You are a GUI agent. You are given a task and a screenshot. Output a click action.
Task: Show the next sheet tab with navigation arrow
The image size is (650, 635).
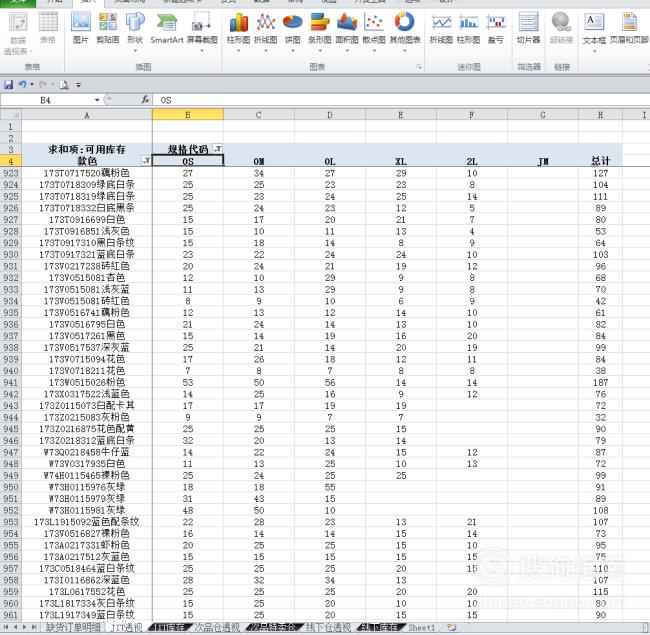coord(24,628)
